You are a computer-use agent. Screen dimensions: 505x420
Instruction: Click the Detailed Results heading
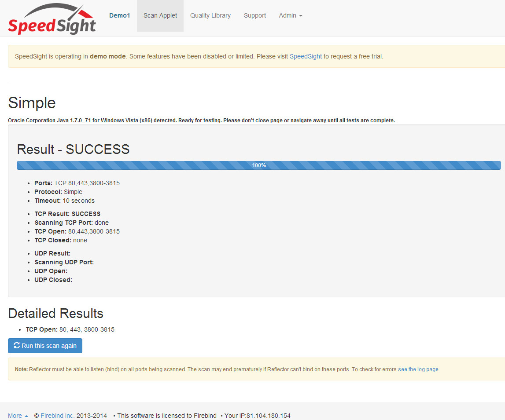[x=55, y=314]
